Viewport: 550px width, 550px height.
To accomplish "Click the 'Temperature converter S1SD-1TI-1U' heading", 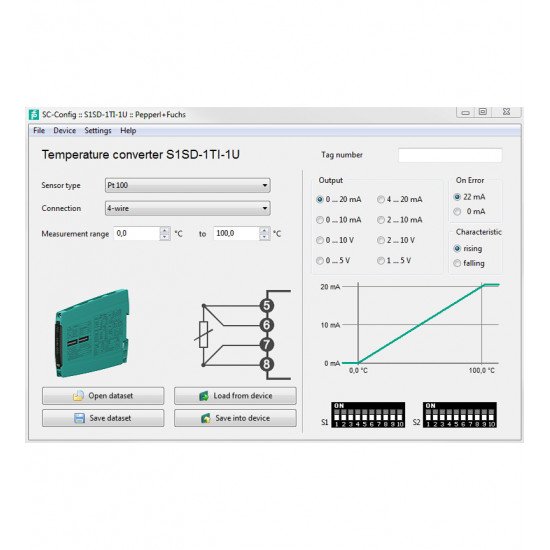I will 141,155.
